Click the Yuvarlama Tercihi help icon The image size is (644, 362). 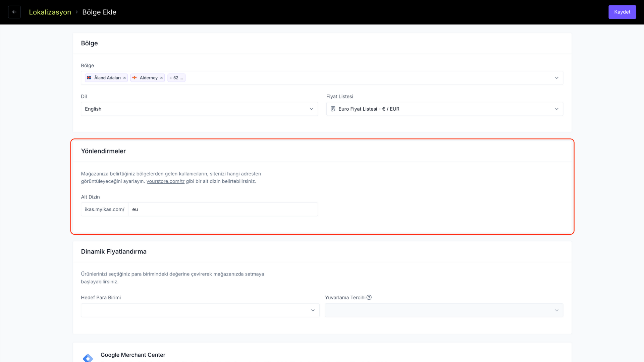(369, 297)
